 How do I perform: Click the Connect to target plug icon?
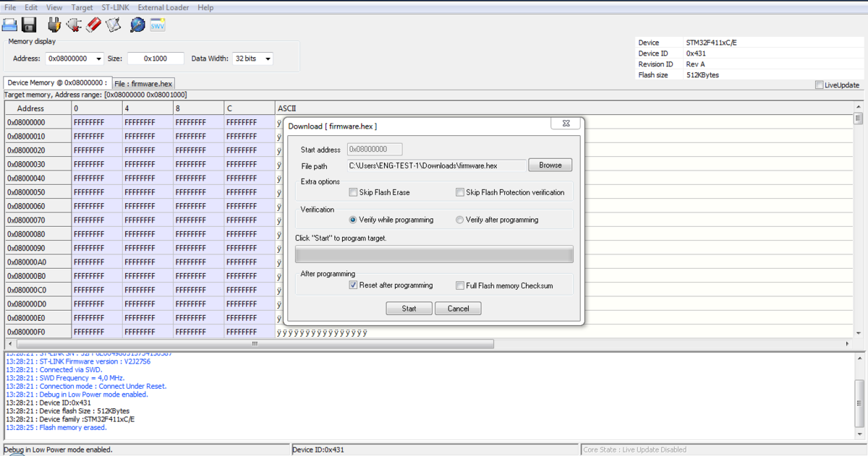click(x=54, y=25)
